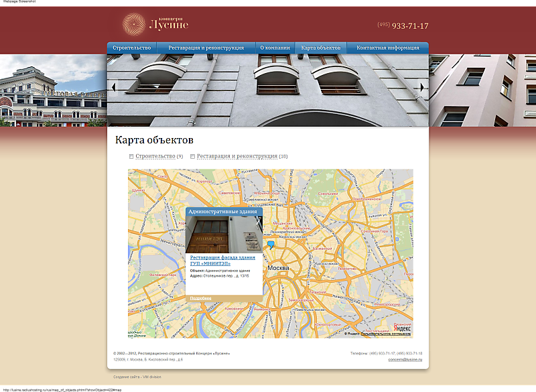Enable the Строительство (9) checkbox
The height and width of the screenshot is (392, 536).
[x=131, y=157]
